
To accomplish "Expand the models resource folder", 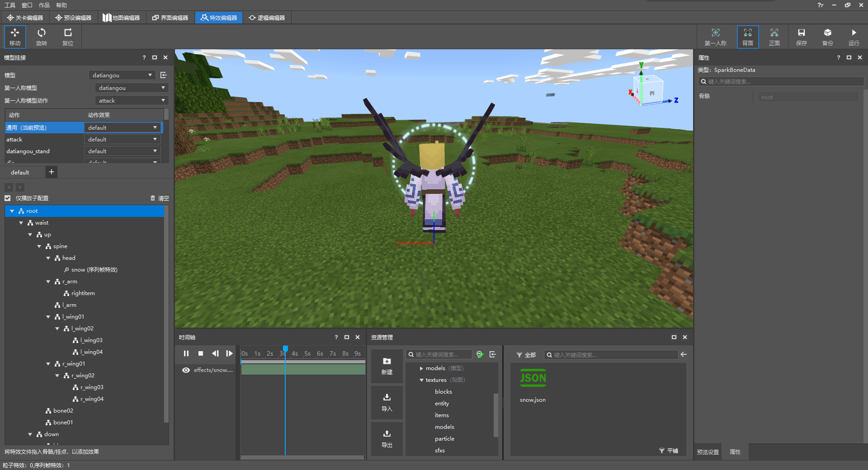I will [x=421, y=368].
